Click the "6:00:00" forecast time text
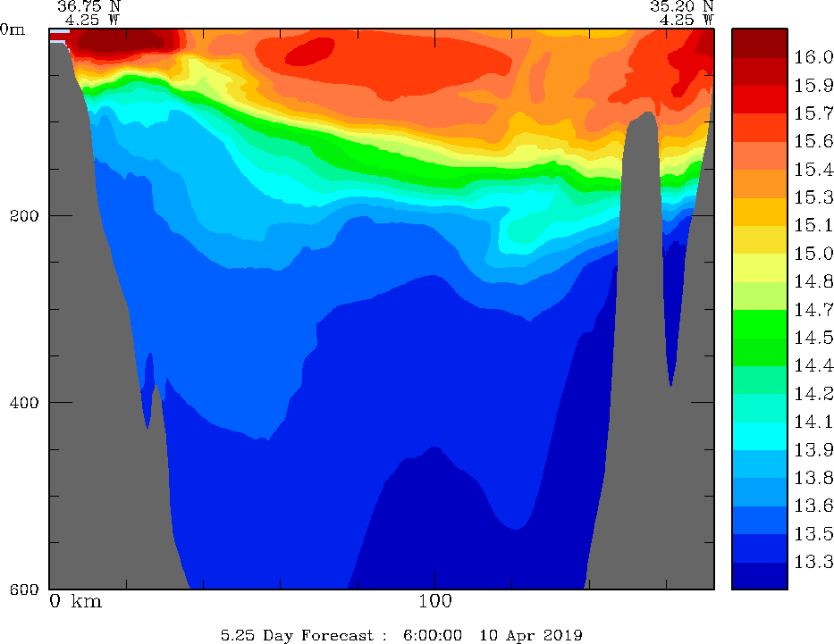 (433, 635)
